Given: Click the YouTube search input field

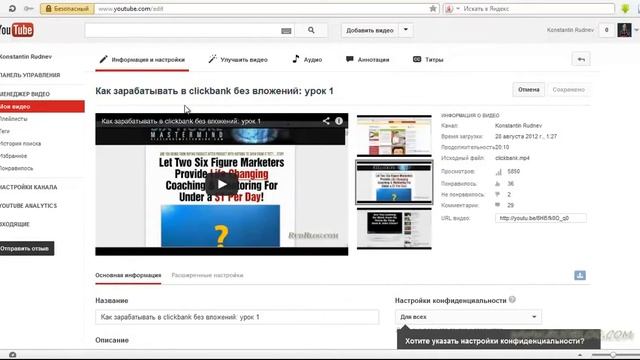Looking at the screenshot, I should click(182, 30).
